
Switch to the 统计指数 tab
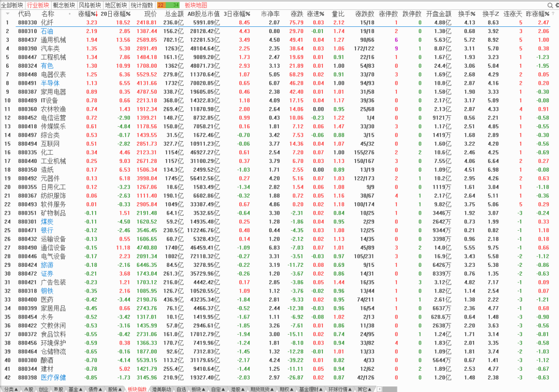(x=142, y=5)
